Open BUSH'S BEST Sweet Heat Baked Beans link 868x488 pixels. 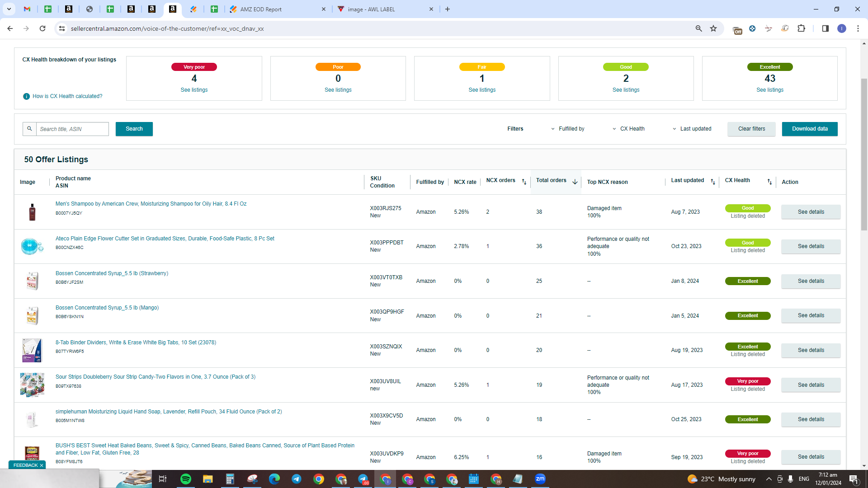pos(205,449)
